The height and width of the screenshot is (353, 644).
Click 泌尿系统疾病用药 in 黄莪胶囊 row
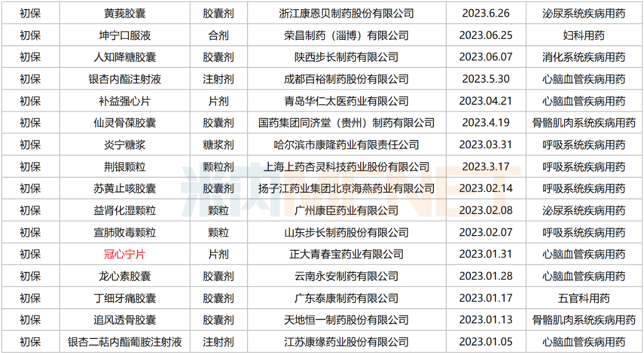[584, 14]
